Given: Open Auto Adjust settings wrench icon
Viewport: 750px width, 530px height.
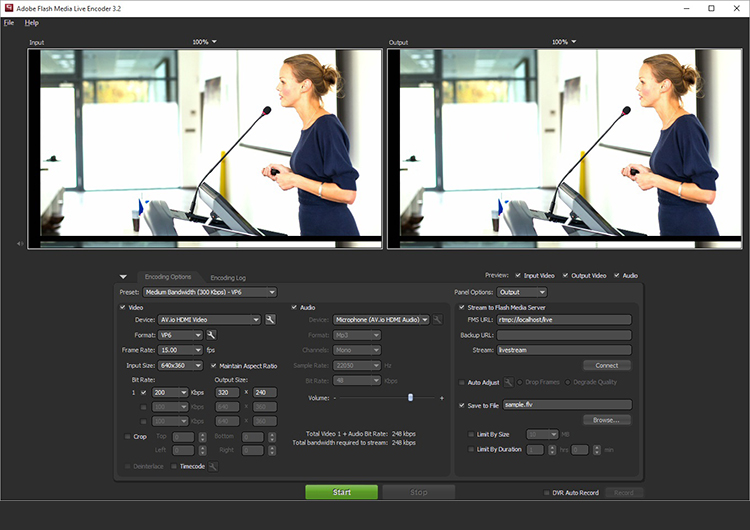Looking at the screenshot, I should pyautogui.click(x=508, y=382).
